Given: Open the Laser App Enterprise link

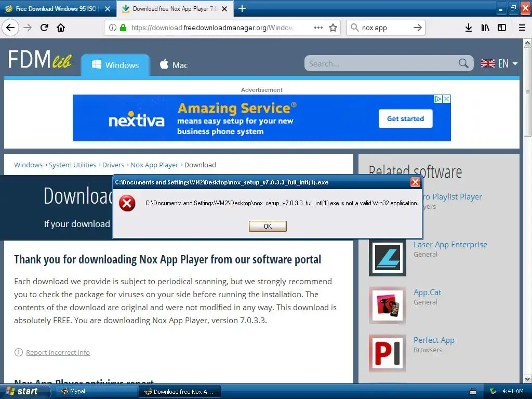Looking at the screenshot, I should pos(450,245).
